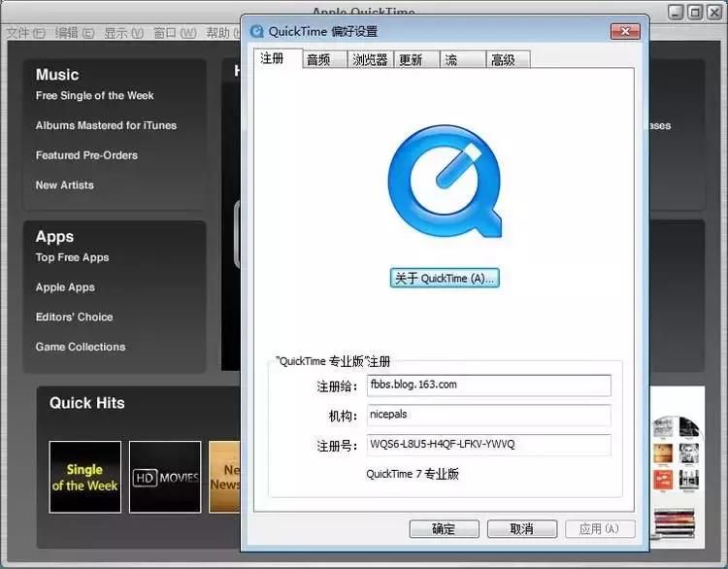Minimize the Apple QuickTime window
Viewport: 728px width, 569px height.
tap(676, 13)
